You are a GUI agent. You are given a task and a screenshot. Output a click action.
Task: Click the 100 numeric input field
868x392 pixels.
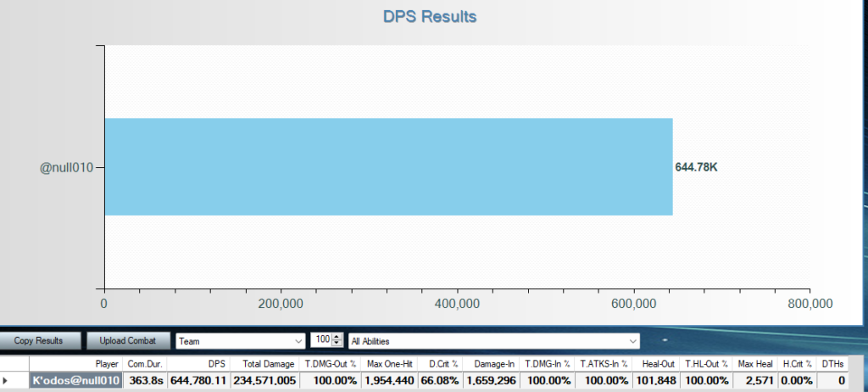pos(321,341)
